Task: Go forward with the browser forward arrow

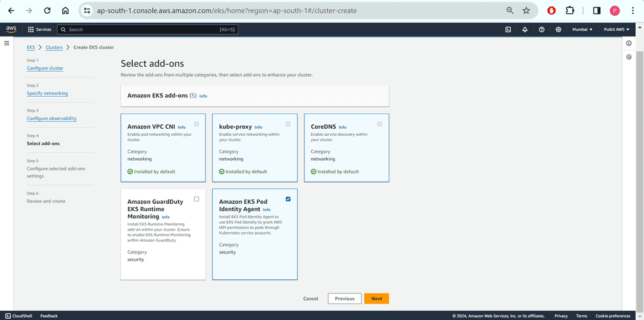Action: pyautogui.click(x=29, y=11)
